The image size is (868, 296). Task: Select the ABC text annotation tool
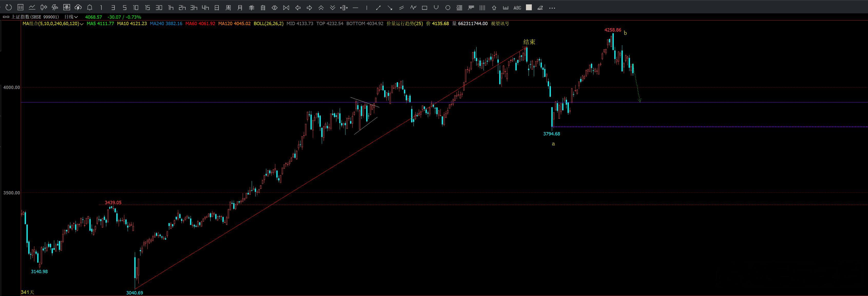(517, 7)
